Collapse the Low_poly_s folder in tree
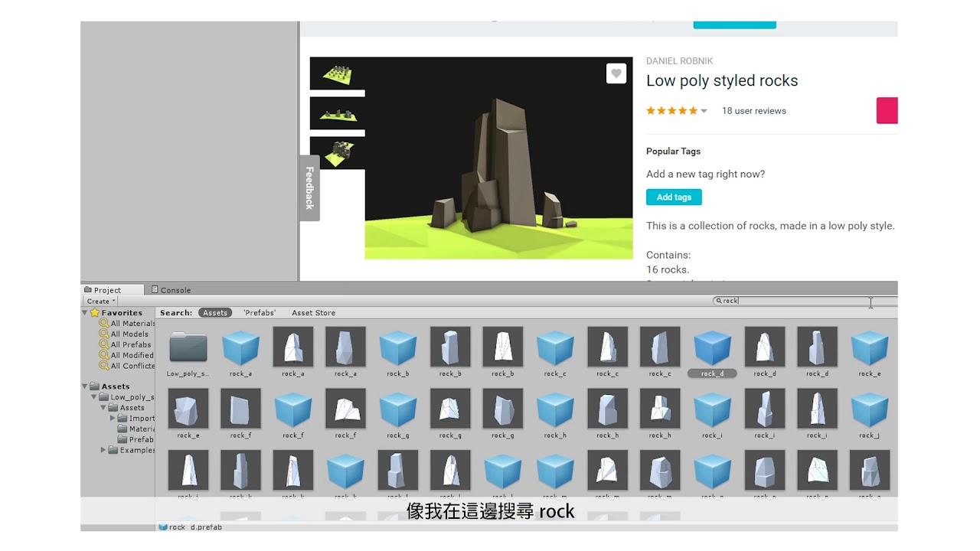 94,397
